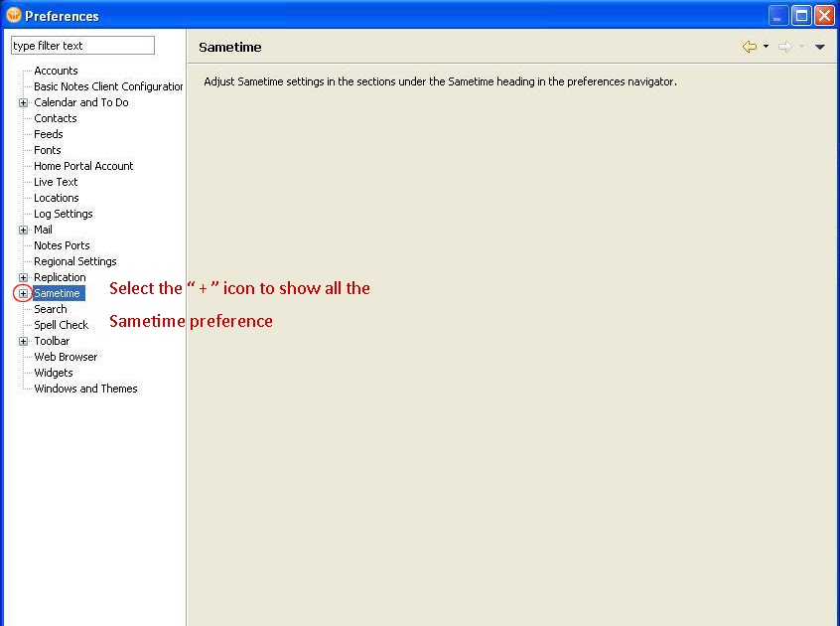The height and width of the screenshot is (626, 840).
Task: Click the Preferences title bar app icon
Action: [x=13, y=15]
